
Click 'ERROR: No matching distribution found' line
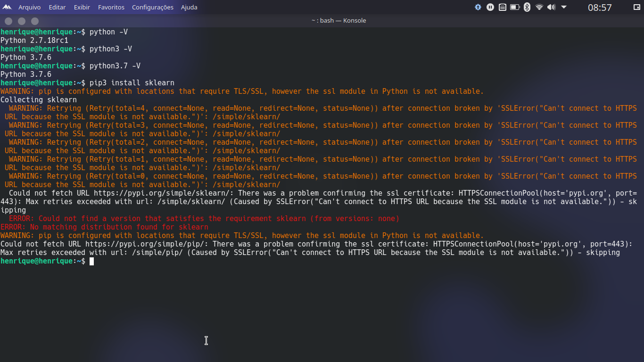coord(104,227)
